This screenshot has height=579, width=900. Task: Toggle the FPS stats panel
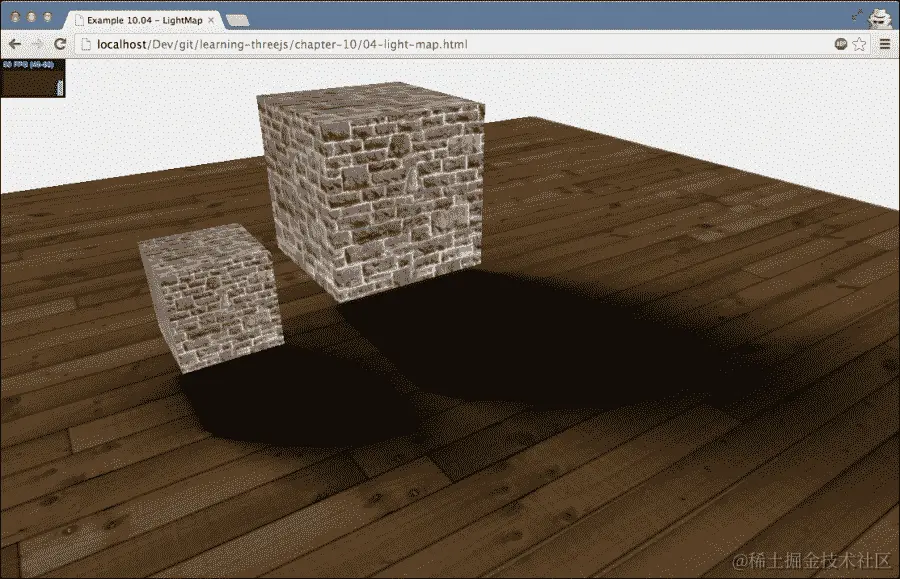tap(33, 78)
